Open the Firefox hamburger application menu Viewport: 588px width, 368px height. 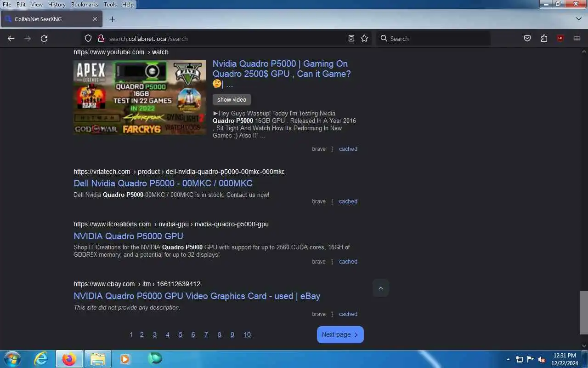tap(577, 39)
